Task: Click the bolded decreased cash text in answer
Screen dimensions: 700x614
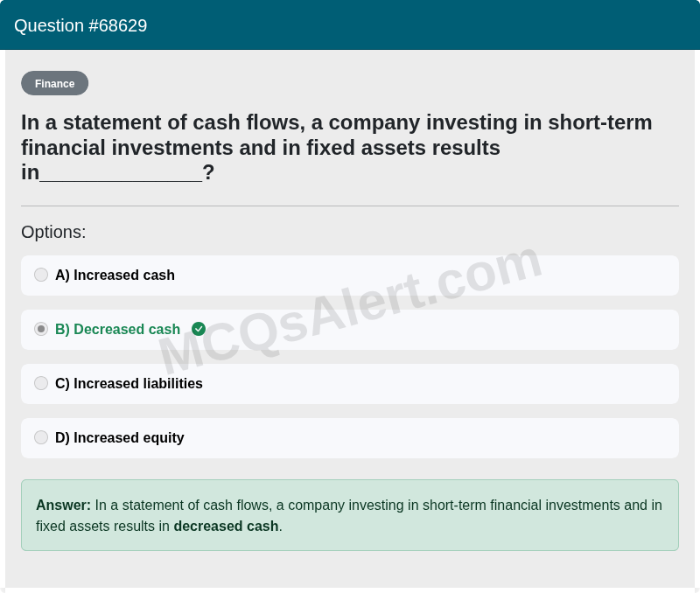Action: point(226,526)
